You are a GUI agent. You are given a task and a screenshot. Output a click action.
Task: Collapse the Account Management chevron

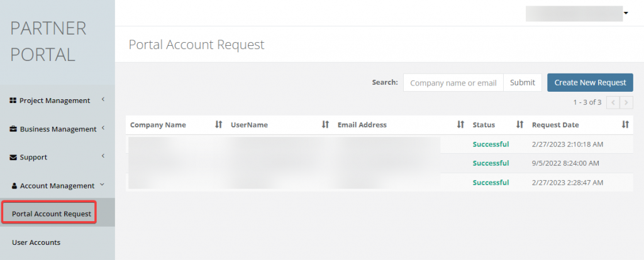[x=103, y=185]
